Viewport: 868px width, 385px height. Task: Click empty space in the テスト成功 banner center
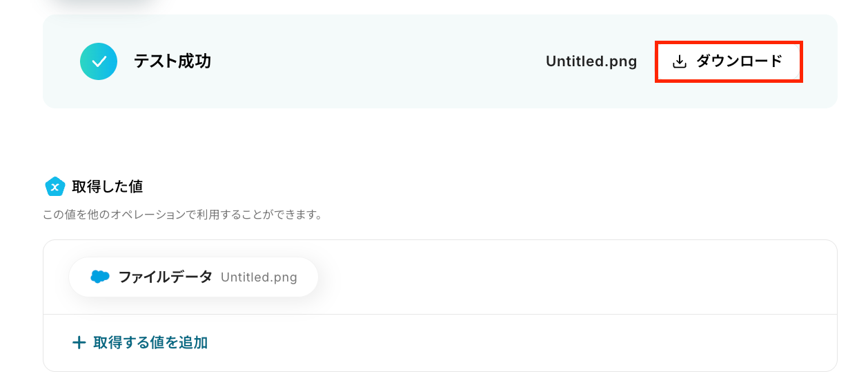[379, 61]
